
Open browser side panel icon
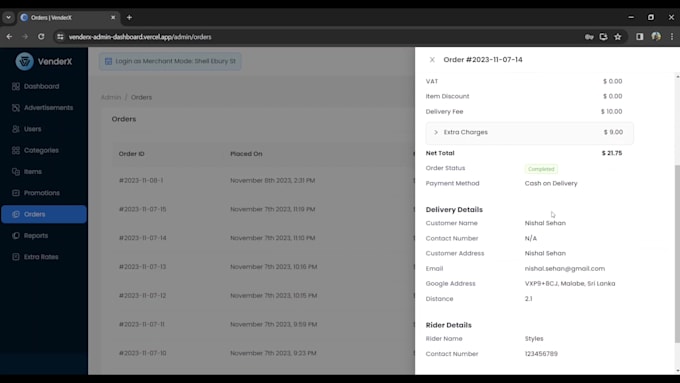[x=640, y=37]
